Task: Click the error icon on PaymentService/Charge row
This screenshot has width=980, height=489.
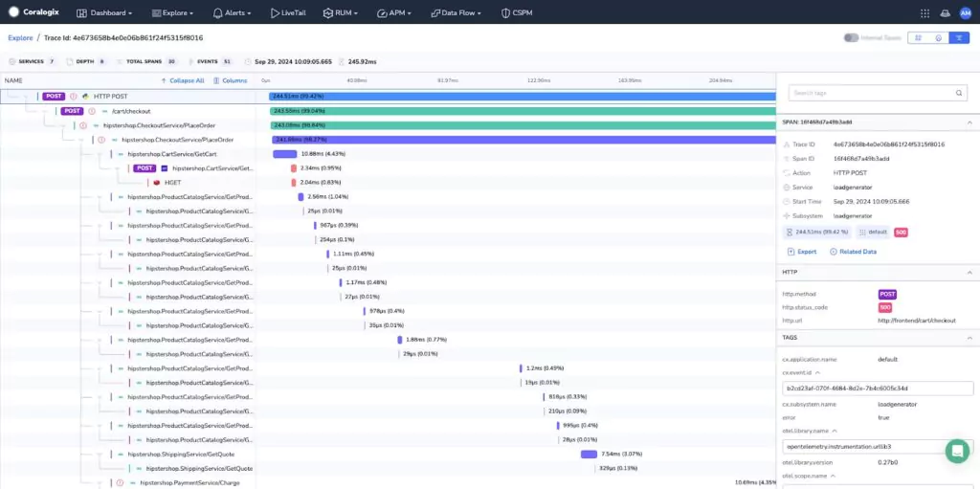Action: click(120, 482)
